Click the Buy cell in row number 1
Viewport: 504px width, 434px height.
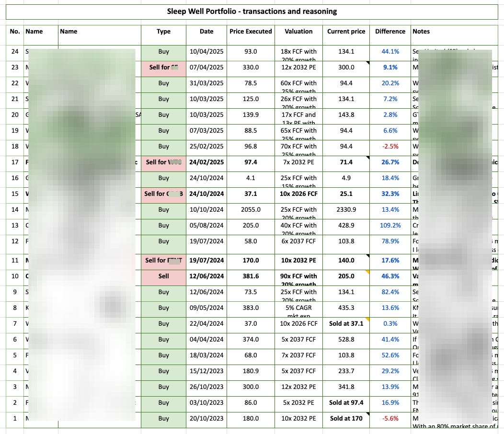(163, 420)
